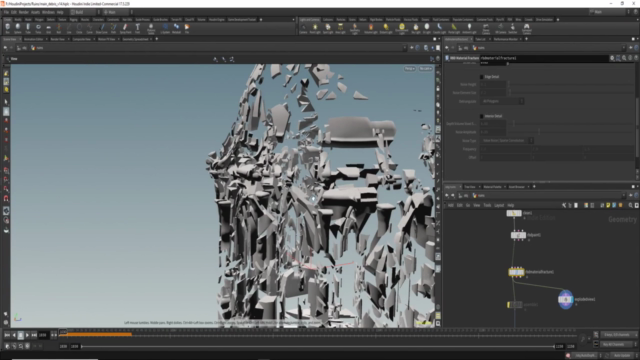Add an Environment Light from shelf

click(402, 28)
